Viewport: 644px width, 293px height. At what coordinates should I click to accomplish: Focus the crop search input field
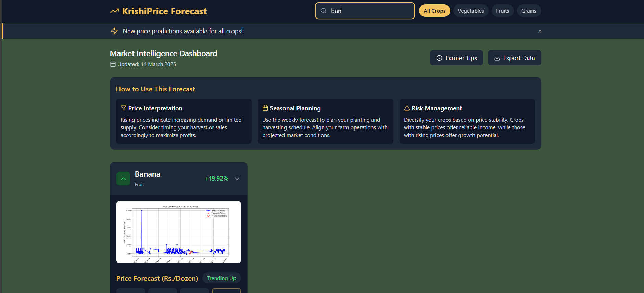click(x=365, y=11)
